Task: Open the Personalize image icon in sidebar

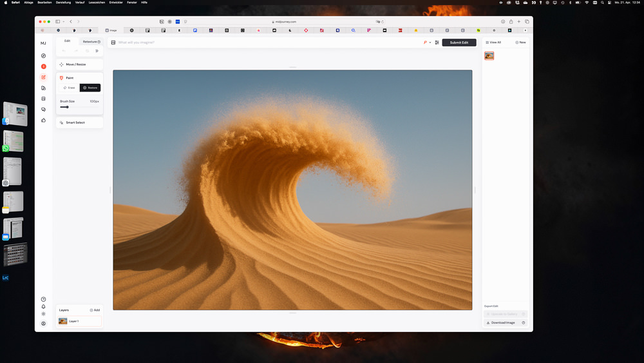Action: [x=44, y=99]
